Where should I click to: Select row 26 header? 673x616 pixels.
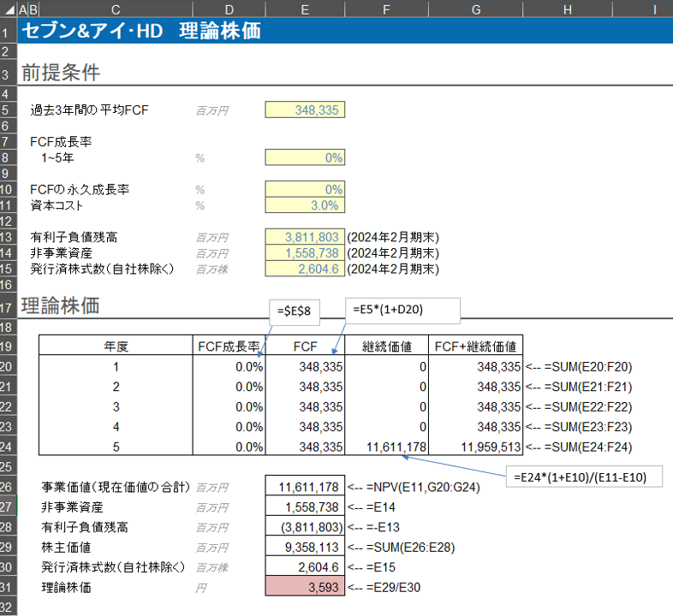[9, 487]
